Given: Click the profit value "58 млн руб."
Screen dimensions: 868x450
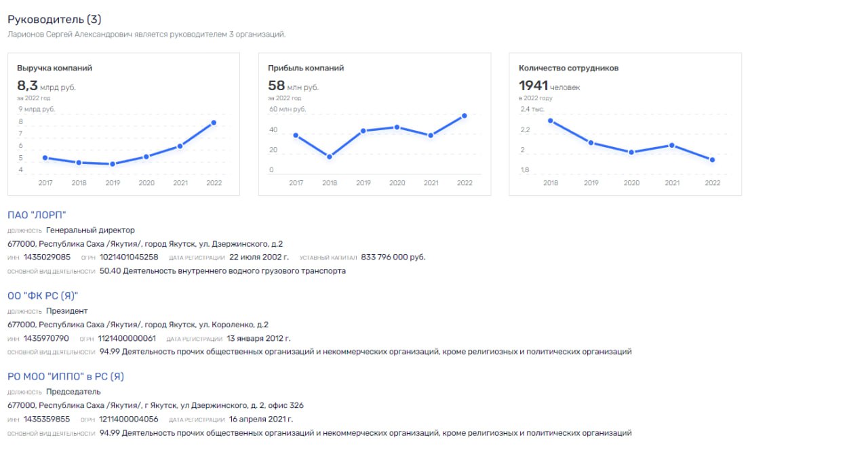Looking at the screenshot, I should (293, 86).
